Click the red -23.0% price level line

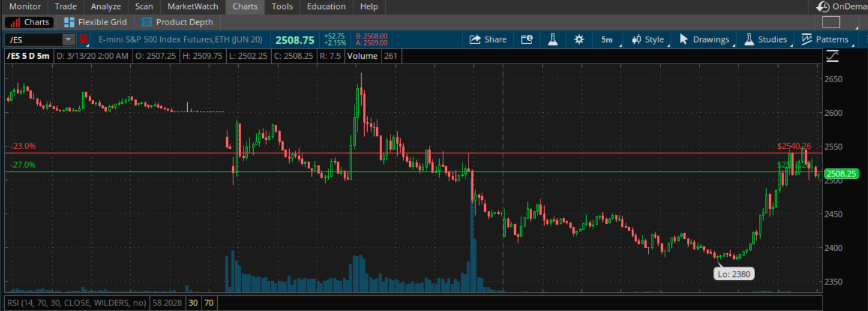pos(360,153)
